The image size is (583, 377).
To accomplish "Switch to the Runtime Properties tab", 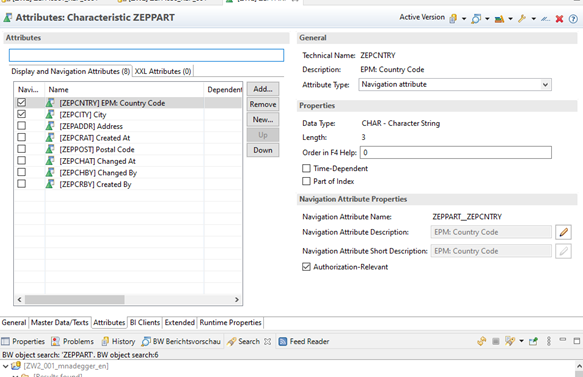I will pyautogui.click(x=230, y=322).
